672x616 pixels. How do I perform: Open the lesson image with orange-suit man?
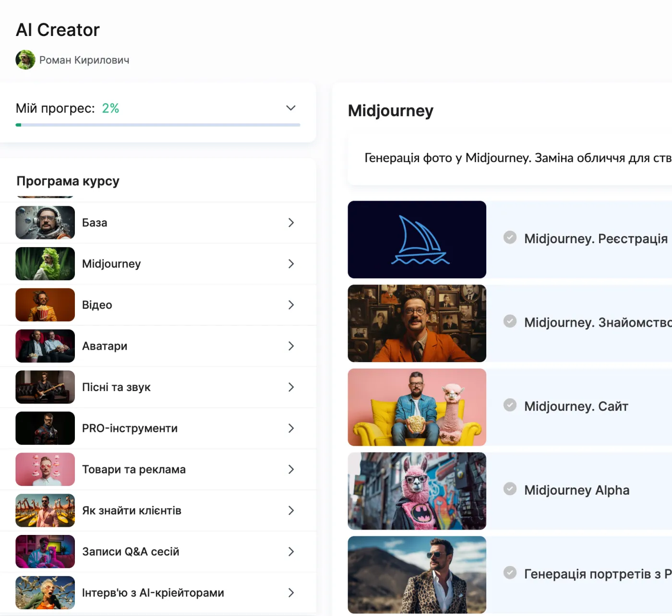417,323
